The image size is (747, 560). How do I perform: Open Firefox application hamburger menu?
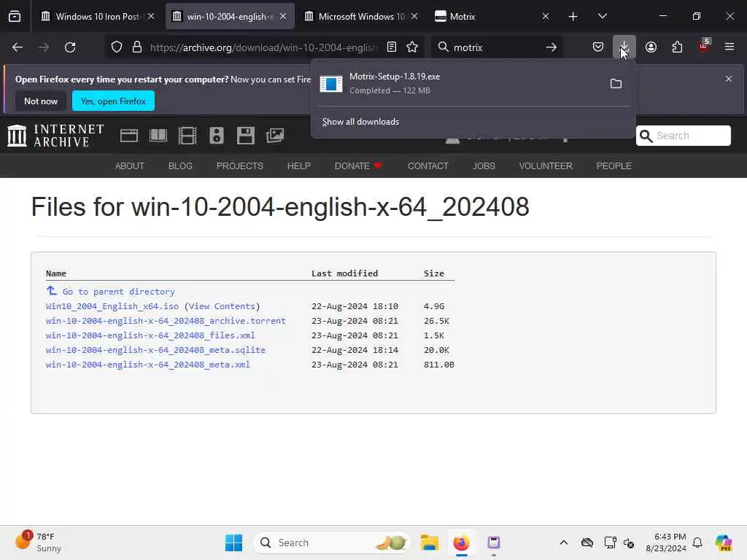[729, 47]
